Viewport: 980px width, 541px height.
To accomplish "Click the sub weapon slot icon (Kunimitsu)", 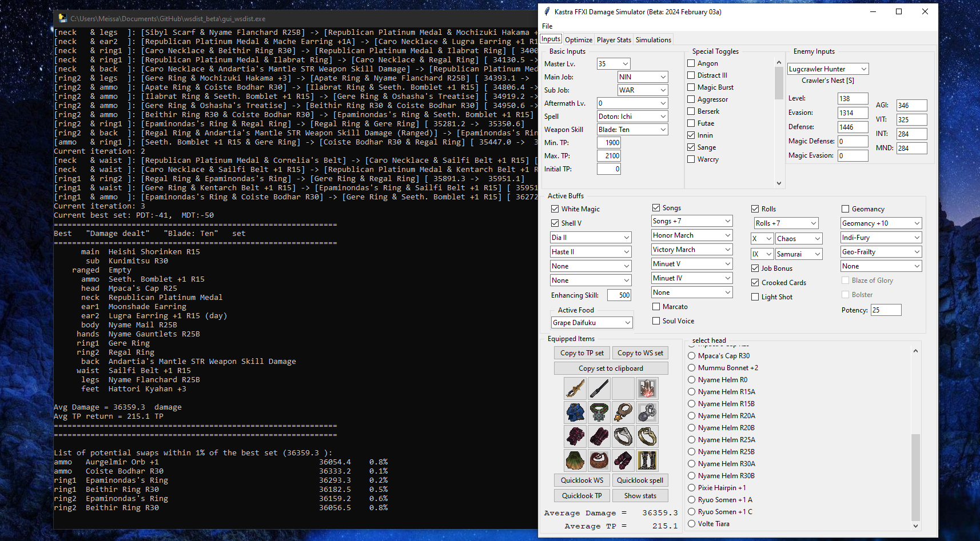I will (x=599, y=388).
